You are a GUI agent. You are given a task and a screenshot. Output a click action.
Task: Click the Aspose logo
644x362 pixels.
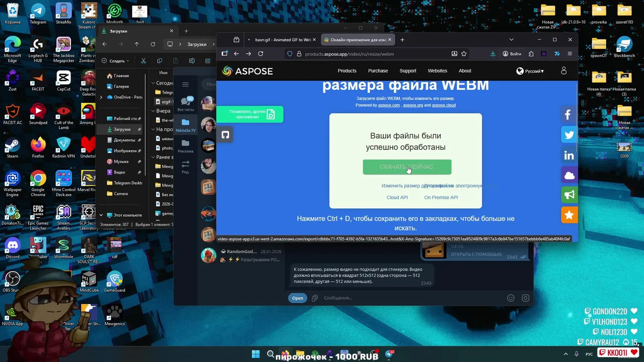248,71
